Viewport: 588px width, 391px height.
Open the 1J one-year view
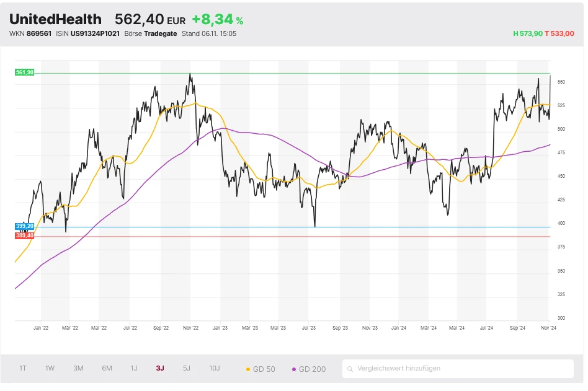pos(133,367)
